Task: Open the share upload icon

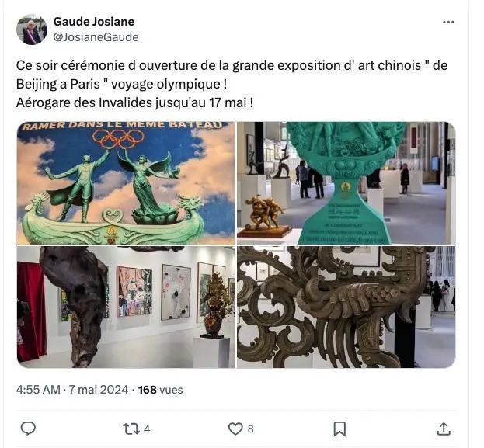Action: (444, 429)
